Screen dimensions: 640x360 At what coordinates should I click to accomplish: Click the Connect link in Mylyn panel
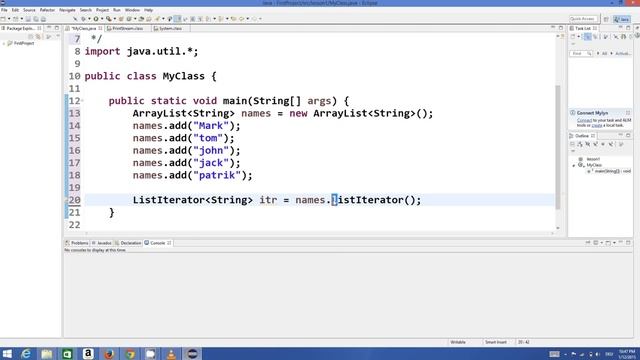coord(584,120)
